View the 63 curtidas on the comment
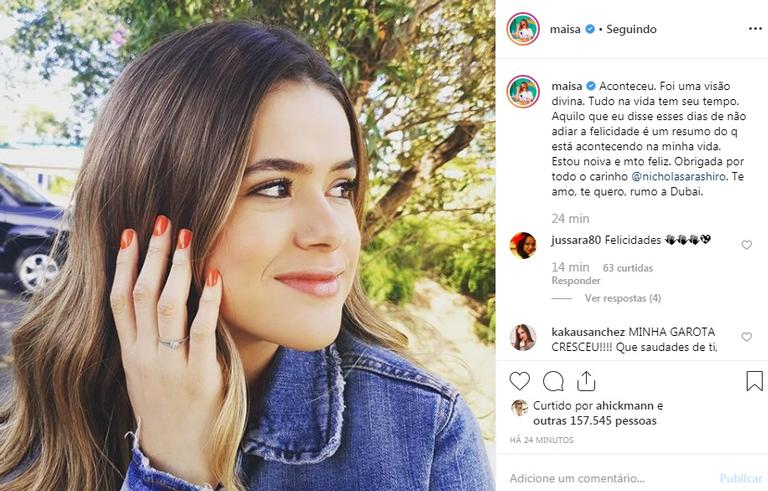 (x=628, y=268)
